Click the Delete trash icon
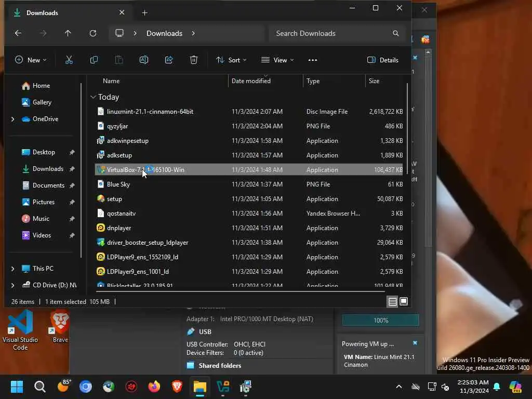The image size is (532, 399). pyautogui.click(x=193, y=60)
